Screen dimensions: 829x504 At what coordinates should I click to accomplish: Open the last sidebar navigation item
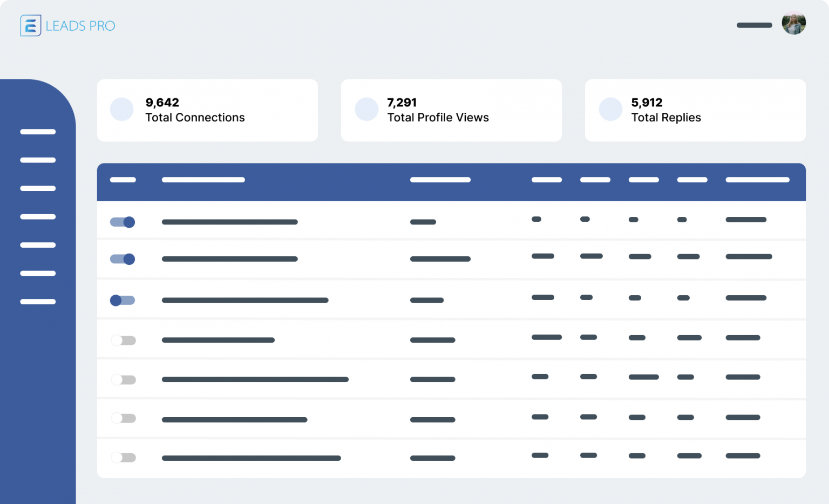coord(38,302)
